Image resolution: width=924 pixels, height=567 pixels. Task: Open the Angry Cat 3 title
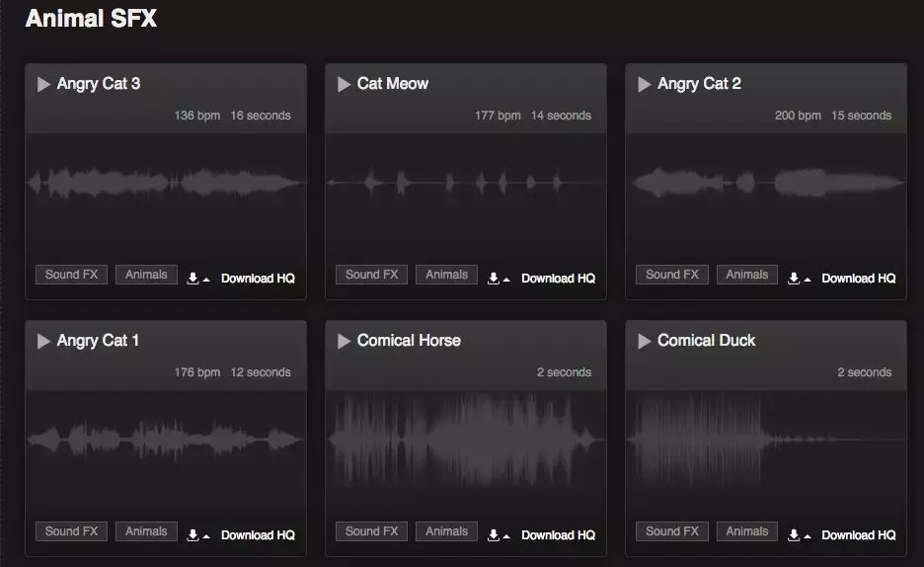click(99, 84)
